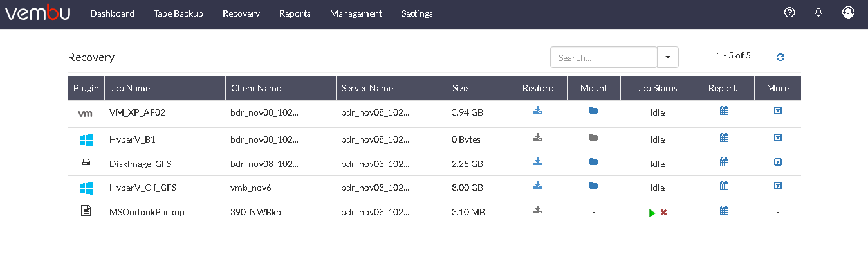
Task: Click size value 3.10 MB
Action: point(468,212)
